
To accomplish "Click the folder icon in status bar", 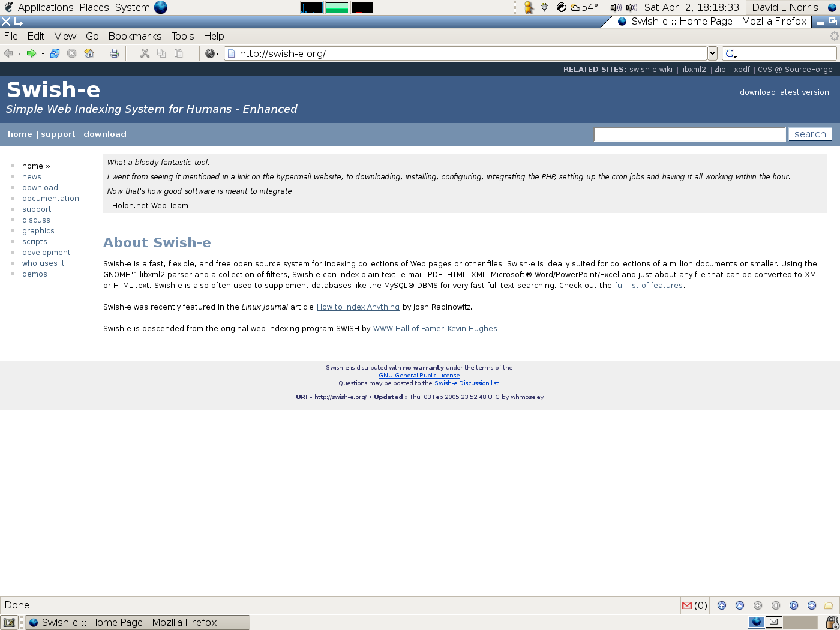I will (x=829, y=605).
